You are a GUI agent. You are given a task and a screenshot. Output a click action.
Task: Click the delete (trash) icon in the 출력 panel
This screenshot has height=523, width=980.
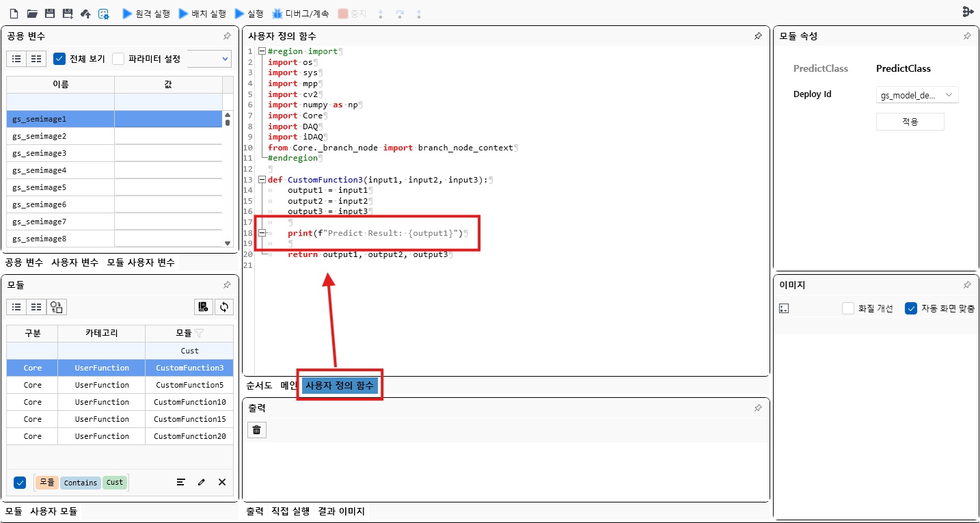point(256,429)
